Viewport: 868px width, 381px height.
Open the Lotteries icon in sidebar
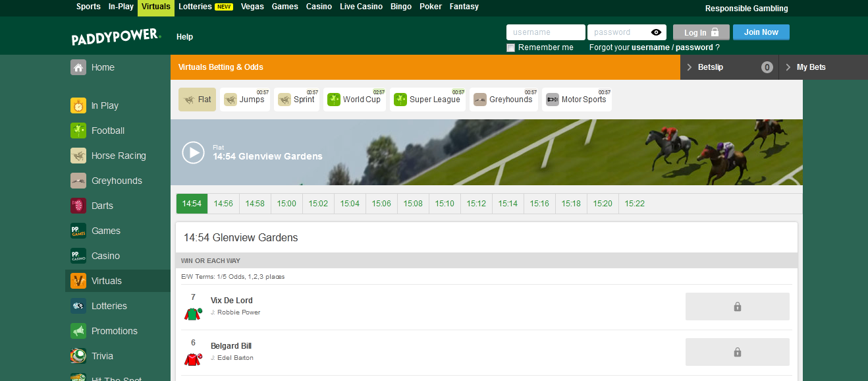pyautogui.click(x=78, y=306)
